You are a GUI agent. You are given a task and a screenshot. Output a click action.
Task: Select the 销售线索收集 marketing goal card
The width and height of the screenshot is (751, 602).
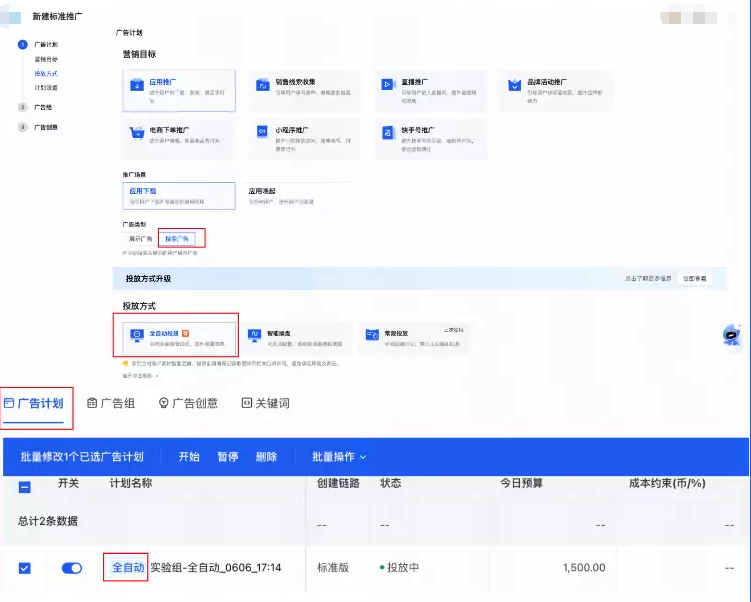(305, 91)
